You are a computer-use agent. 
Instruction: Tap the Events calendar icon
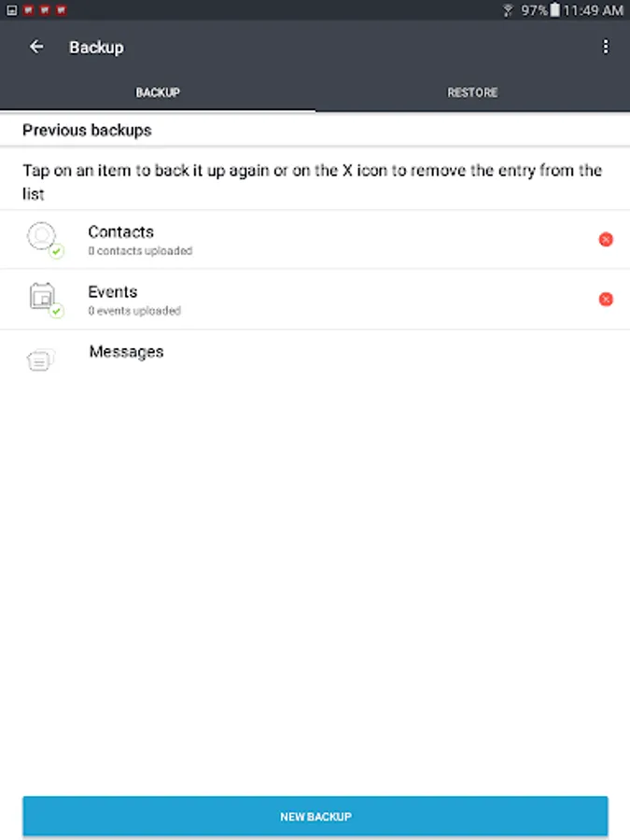[40, 296]
